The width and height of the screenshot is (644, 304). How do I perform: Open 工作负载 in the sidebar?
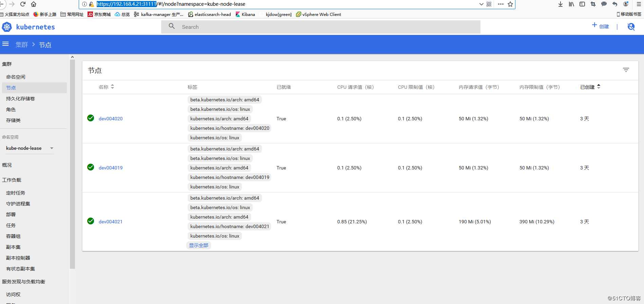coord(12,180)
